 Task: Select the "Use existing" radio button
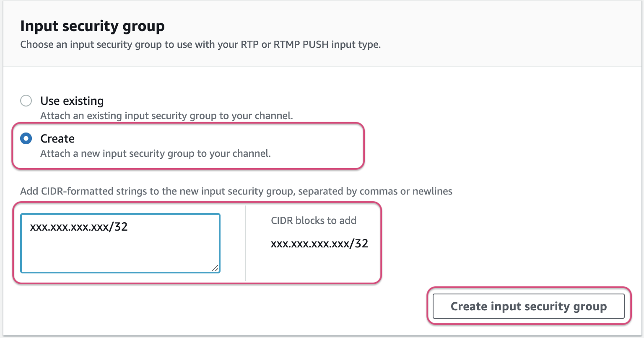pos(26,101)
